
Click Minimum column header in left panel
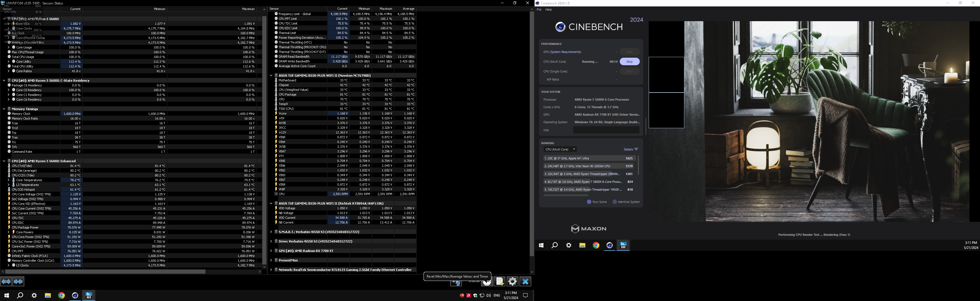[x=125, y=9]
